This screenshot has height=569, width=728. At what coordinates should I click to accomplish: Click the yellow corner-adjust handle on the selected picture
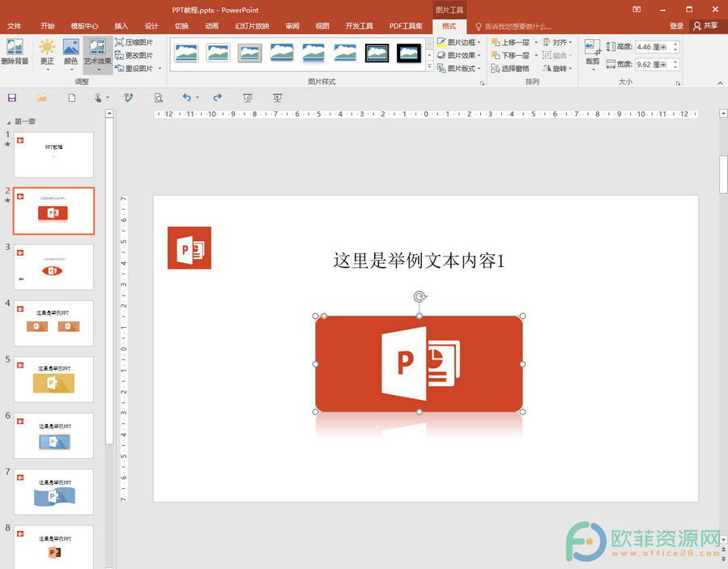(324, 316)
